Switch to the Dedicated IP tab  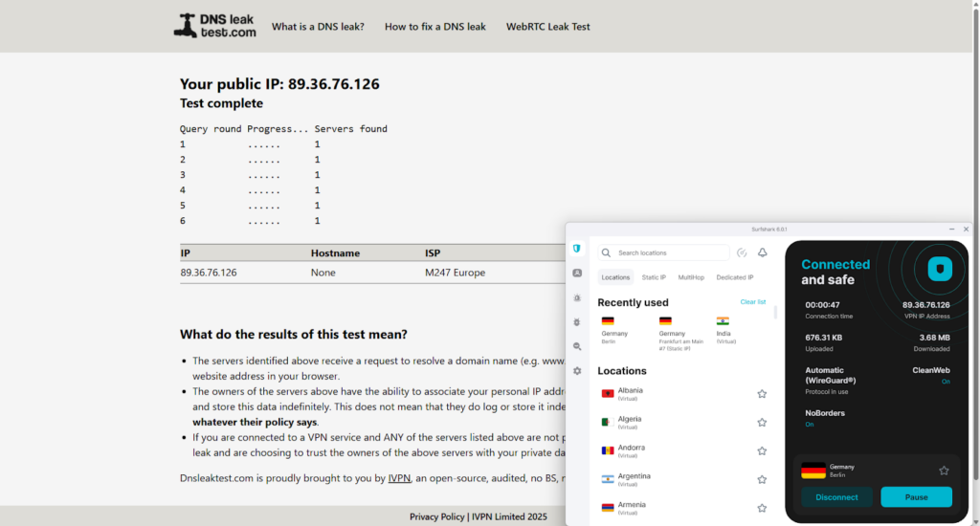pyautogui.click(x=734, y=277)
